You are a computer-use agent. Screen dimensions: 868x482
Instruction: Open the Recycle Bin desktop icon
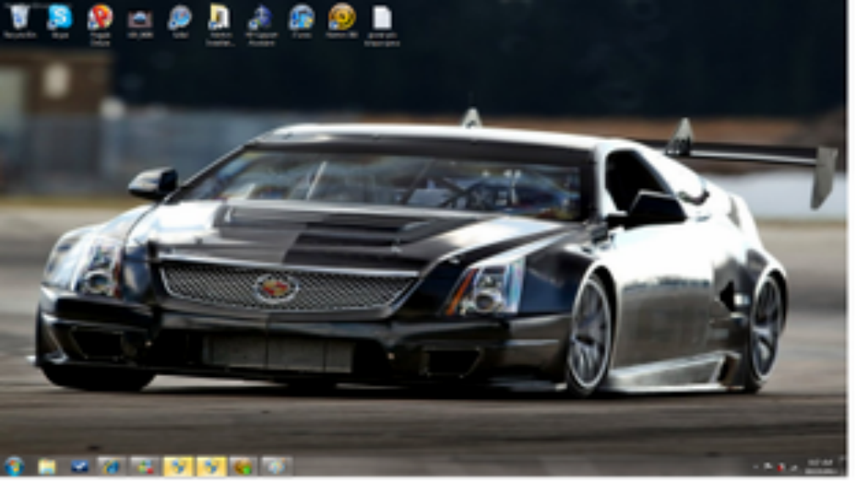pyautogui.click(x=20, y=21)
